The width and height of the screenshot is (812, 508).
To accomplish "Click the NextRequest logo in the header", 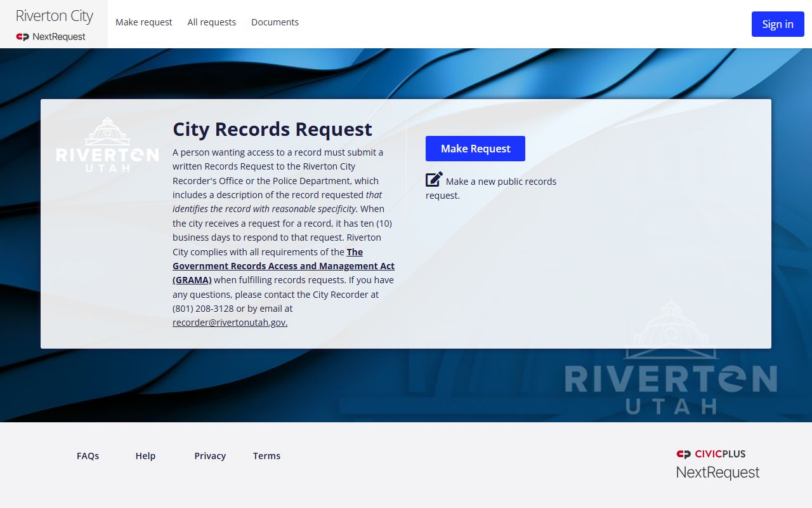I will click(51, 37).
